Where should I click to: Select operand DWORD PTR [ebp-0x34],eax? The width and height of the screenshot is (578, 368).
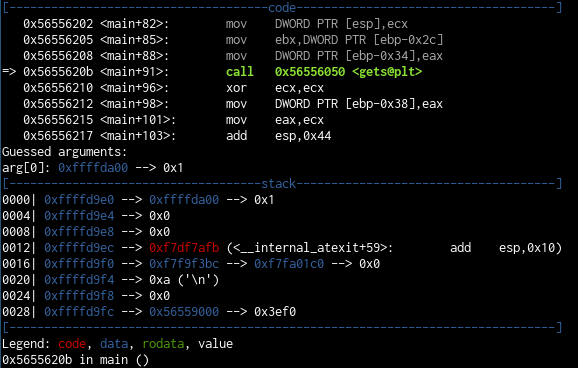359,56
